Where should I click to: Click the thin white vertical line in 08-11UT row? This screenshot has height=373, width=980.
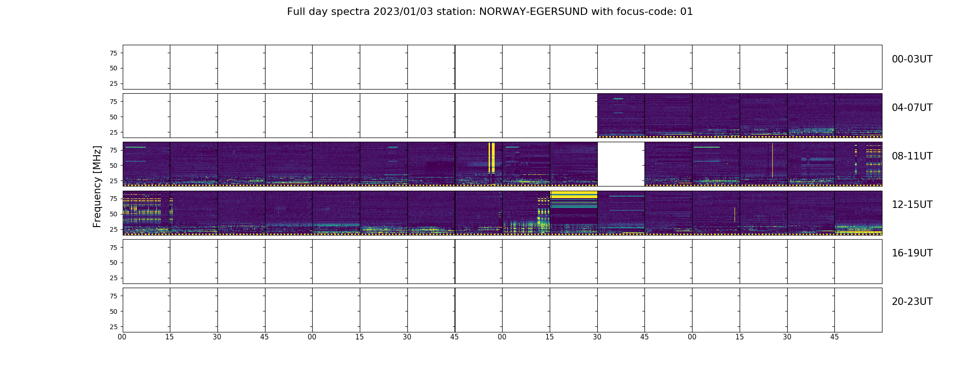click(772, 160)
